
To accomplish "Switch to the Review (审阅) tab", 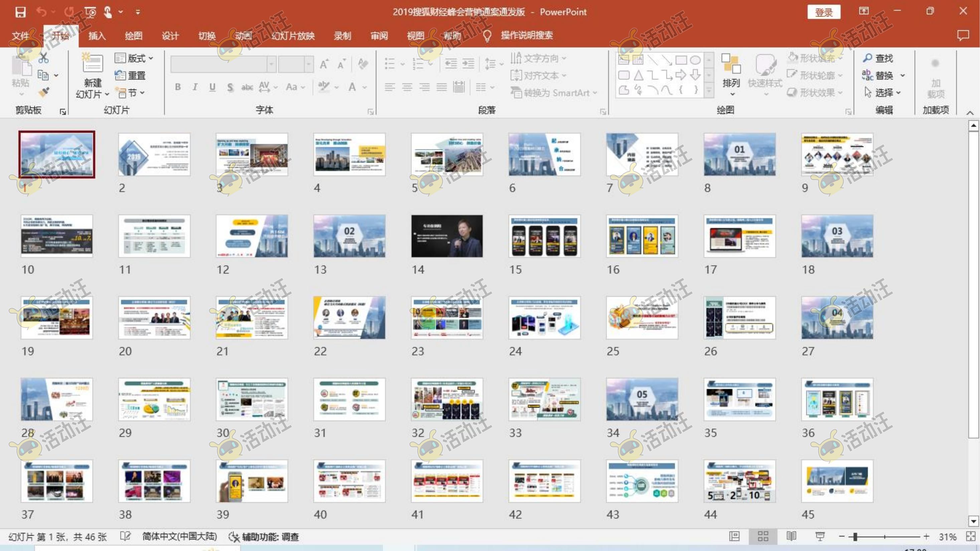I will [x=379, y=36].
